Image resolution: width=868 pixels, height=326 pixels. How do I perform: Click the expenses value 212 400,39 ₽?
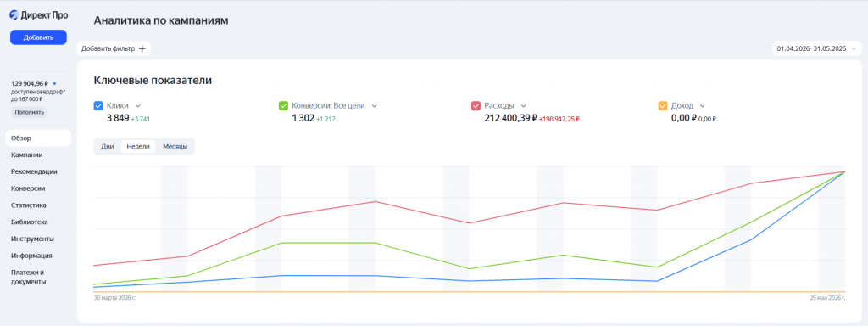(510, 118)
